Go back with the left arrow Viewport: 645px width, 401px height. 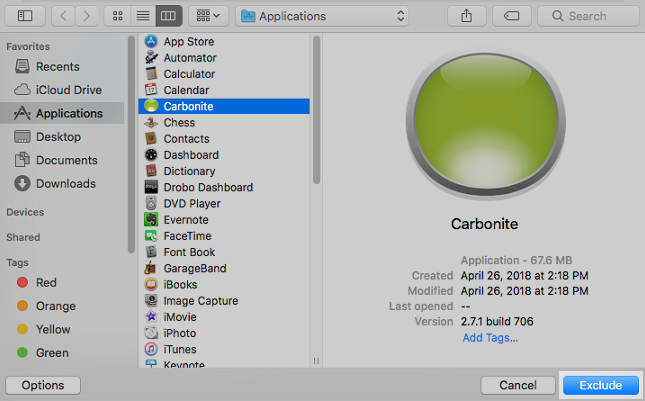click(63, 16)
